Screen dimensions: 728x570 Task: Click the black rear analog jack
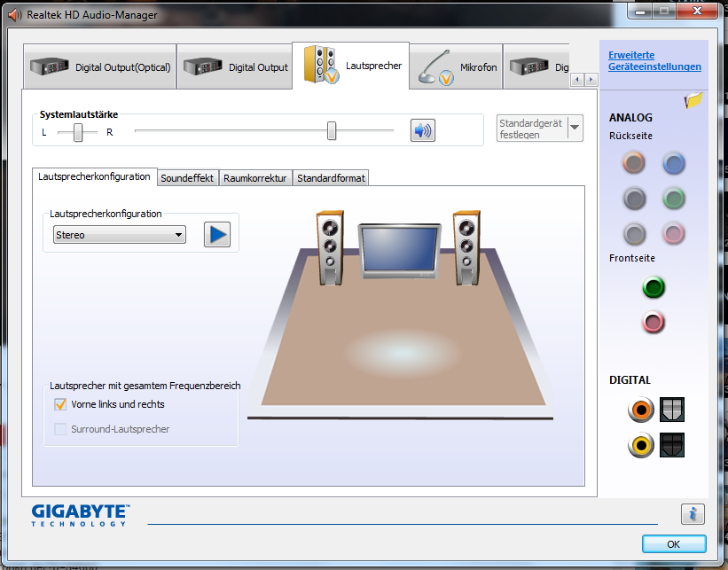coord(634,199)
